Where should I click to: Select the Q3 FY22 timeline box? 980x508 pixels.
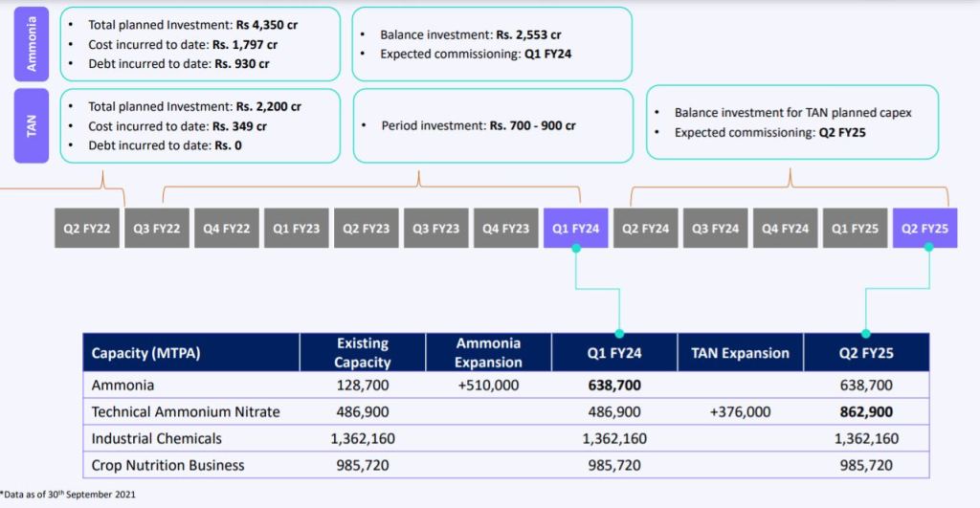click(x=157, y=229)
